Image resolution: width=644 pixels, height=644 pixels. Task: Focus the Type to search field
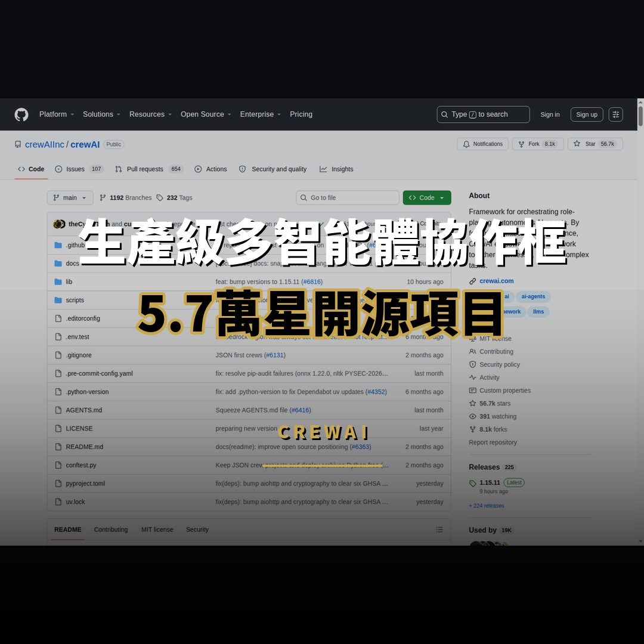483,114
